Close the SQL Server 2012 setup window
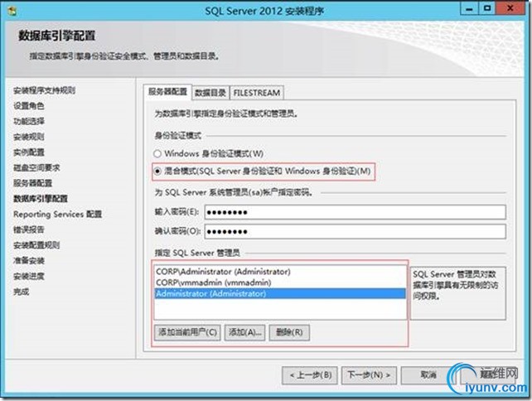The width and height of the screenshot is (532, 401). pyautogui.click(x=510, y=8)
